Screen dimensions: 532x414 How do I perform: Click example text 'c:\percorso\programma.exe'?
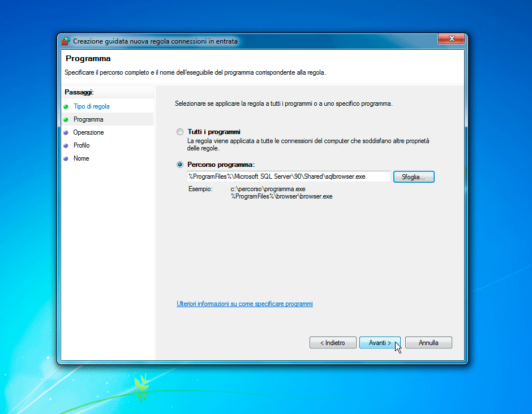[268, 189]
